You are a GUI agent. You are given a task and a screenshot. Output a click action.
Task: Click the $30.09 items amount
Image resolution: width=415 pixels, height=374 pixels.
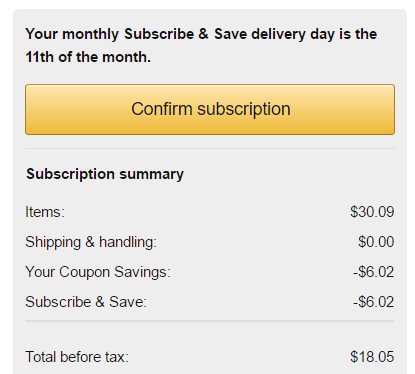tap(372, 212)
